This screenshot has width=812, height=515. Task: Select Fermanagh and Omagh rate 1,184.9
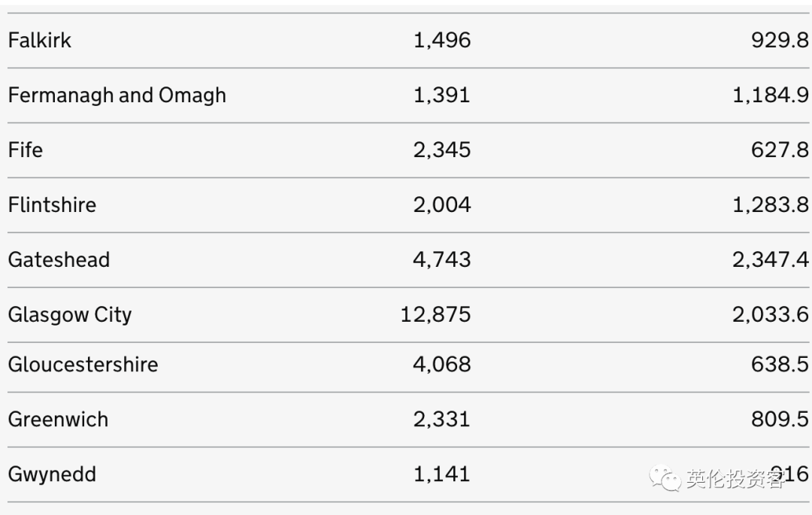[x=771, y=95]
